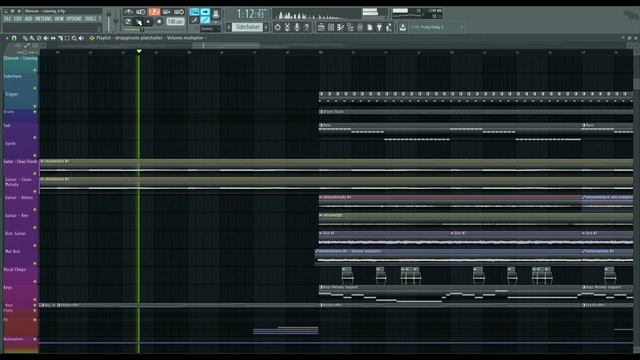Click the question mark help icon
The width and height of the screenshot is (640, 360).
(307, 27)
